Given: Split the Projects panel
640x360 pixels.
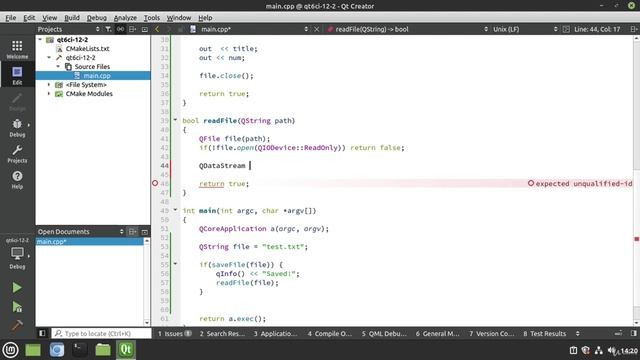Looking at the screenshot, I should [x=132, y=29].
